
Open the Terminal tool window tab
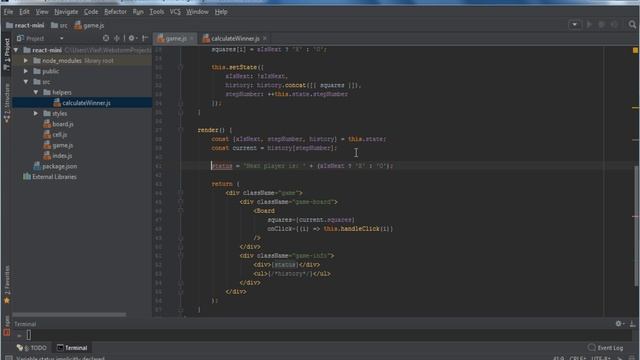coord(72,348)
